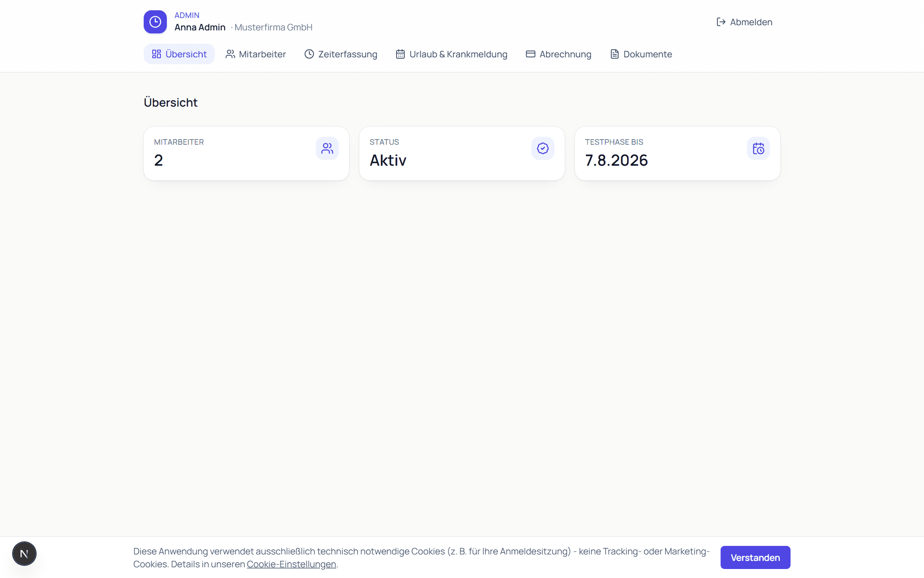The image size is (924, 578).
Task: Click the Verstanden cookie button
Action: (755, 557)
